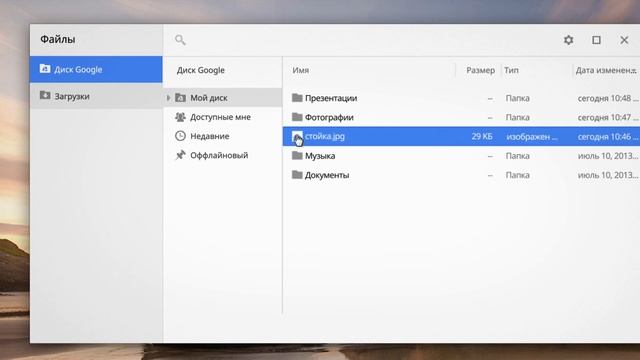Click the Диск Google heading in middle pane
The height and width of the screenshot is (360, 640).
click(x=200, y=70)
